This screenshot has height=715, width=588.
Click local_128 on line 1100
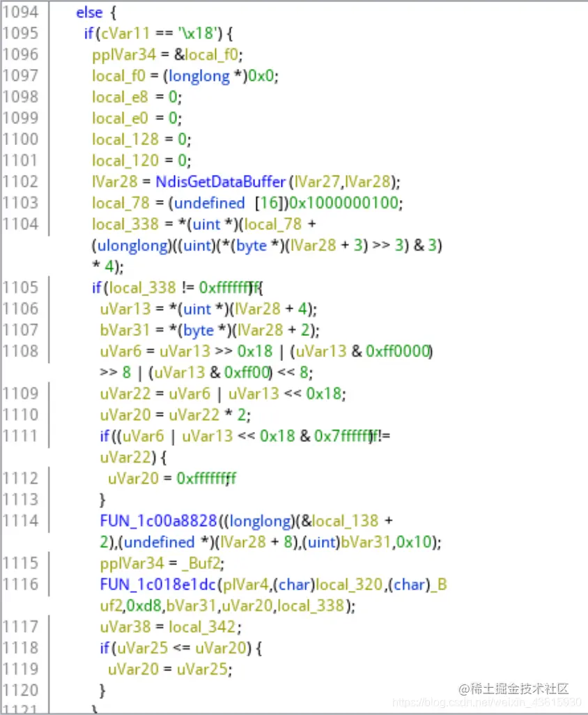pyautogui.click(x=125, y=139)
